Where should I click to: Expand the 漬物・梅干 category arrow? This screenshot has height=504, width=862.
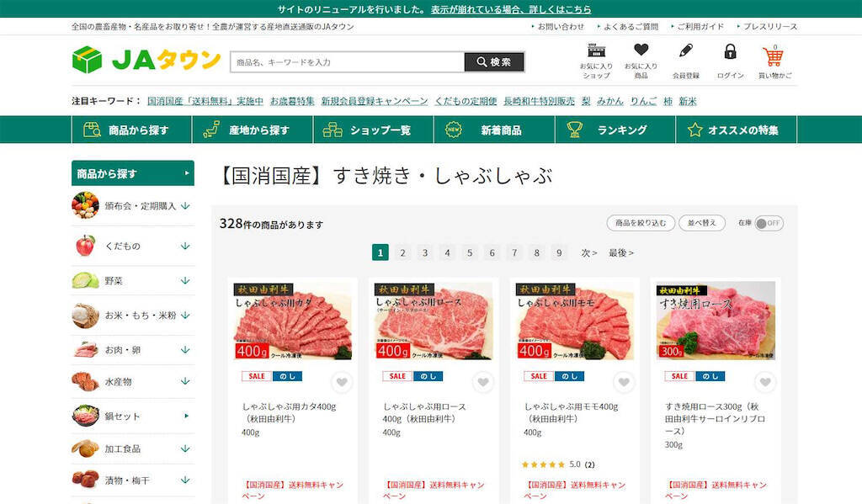(185, 480)
